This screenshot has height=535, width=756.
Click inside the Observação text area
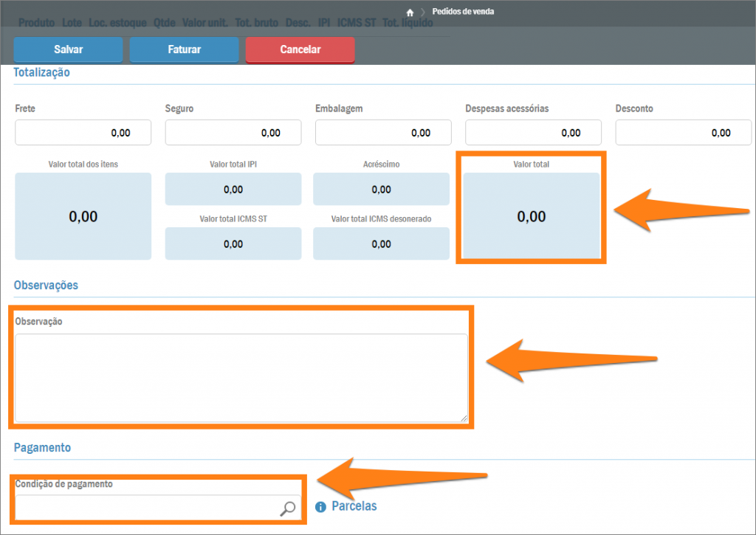[241, 378]
